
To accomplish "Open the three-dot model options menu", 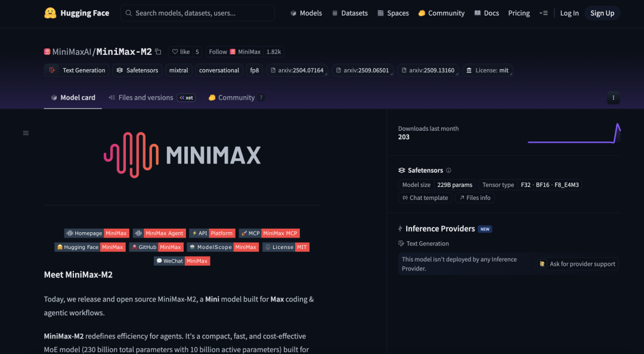I will [x=613, y=98].
